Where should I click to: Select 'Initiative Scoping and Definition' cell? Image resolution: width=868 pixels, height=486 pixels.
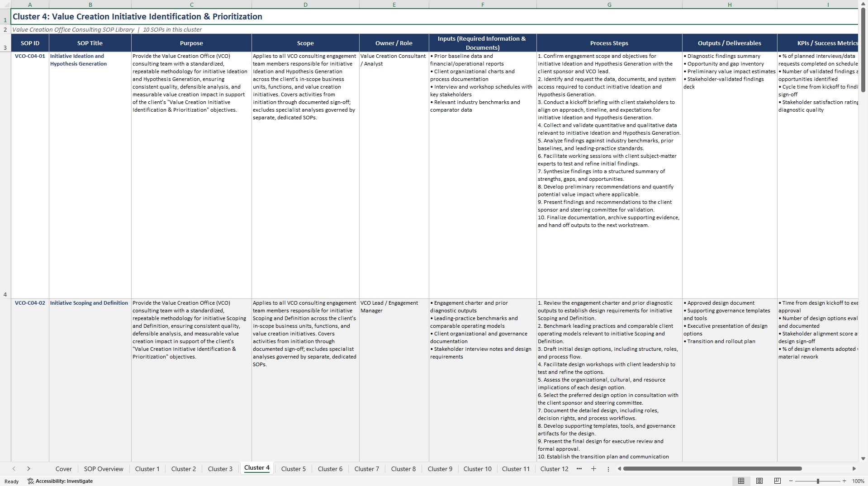click(90, 380)
